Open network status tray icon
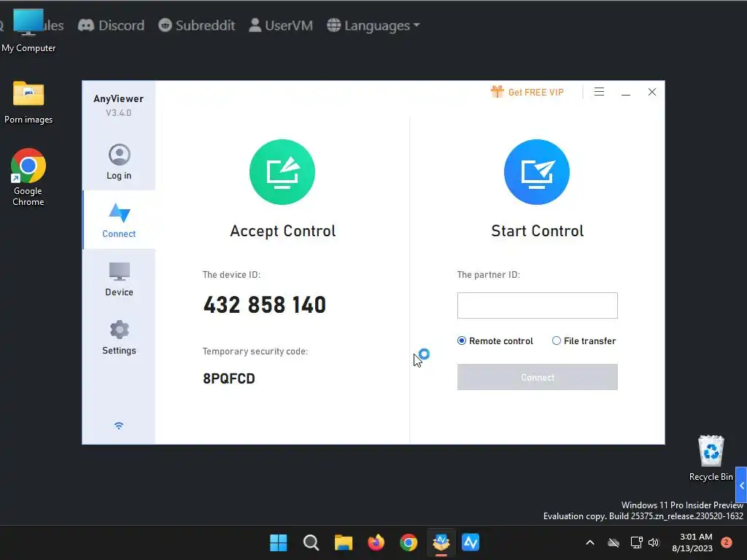 point(636,542)
